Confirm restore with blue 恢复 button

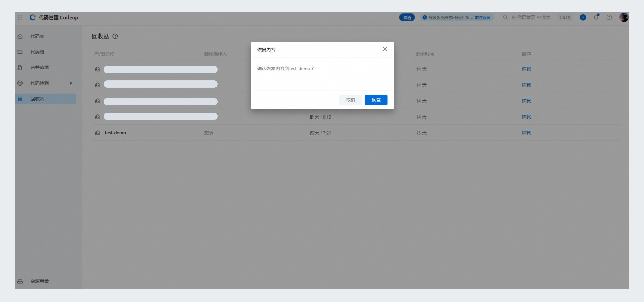(x=376, y=100)
